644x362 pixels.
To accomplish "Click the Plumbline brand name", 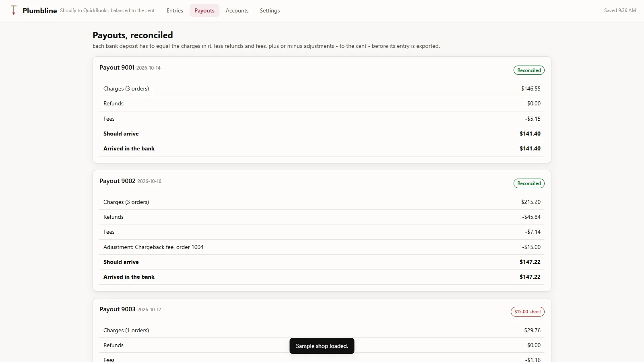I will (39, 11).
